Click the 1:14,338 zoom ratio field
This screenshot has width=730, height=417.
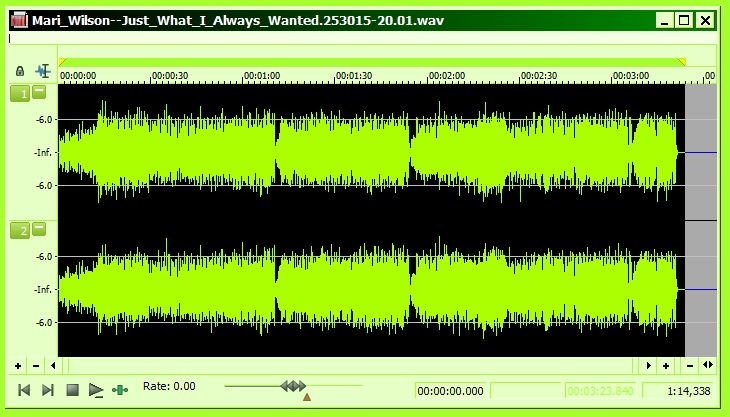[x=679, y=391]
